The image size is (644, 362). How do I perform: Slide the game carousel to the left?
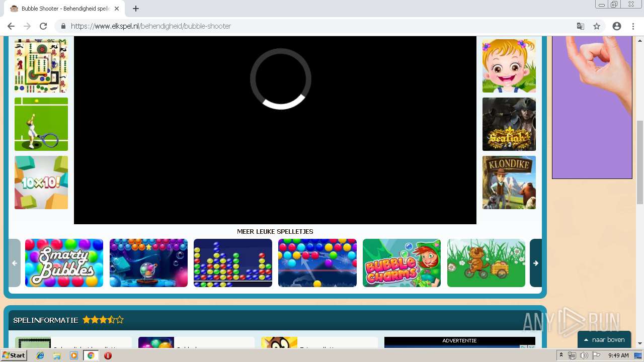pos(15,263)
